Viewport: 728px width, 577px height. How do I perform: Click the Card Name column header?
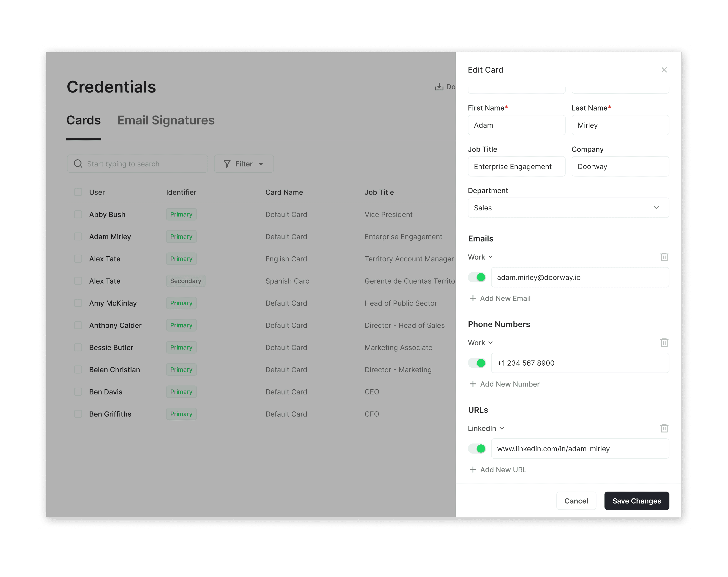click(x=284, y=192)
